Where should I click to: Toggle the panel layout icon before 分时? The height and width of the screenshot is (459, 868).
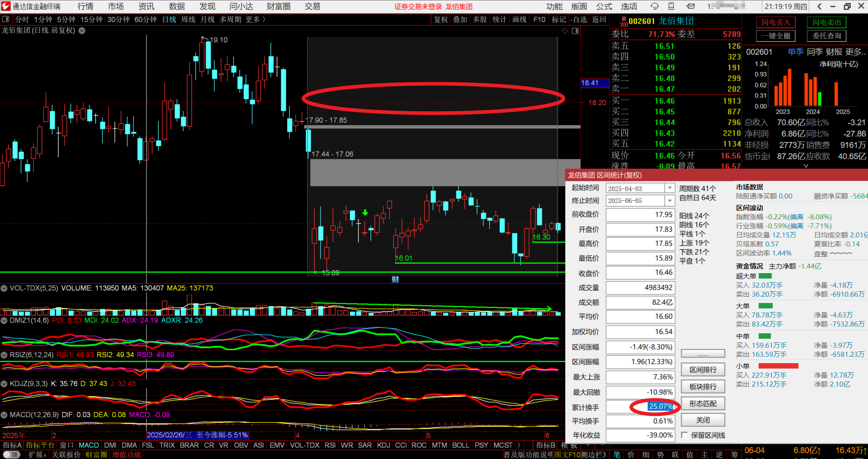(6, 19)
